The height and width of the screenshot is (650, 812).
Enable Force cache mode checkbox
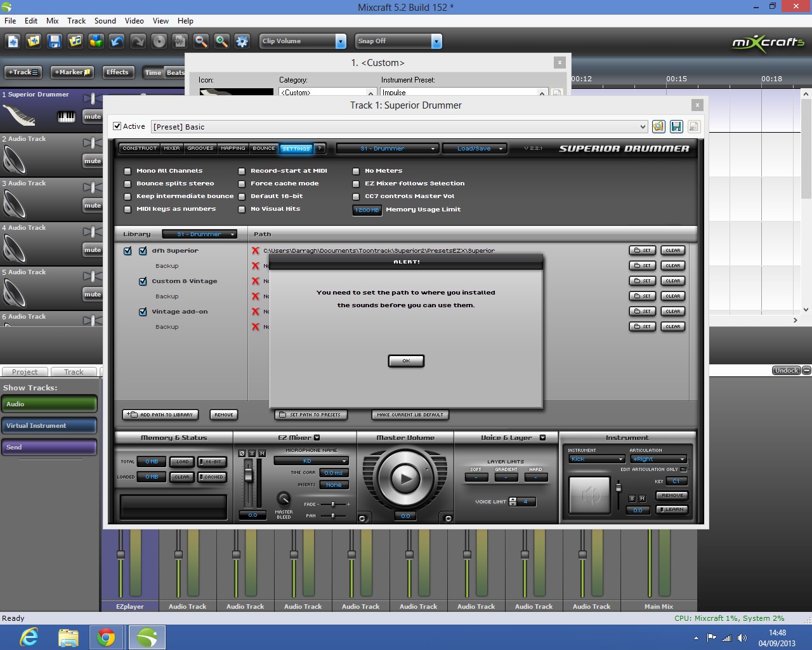[x=242, y=184]
